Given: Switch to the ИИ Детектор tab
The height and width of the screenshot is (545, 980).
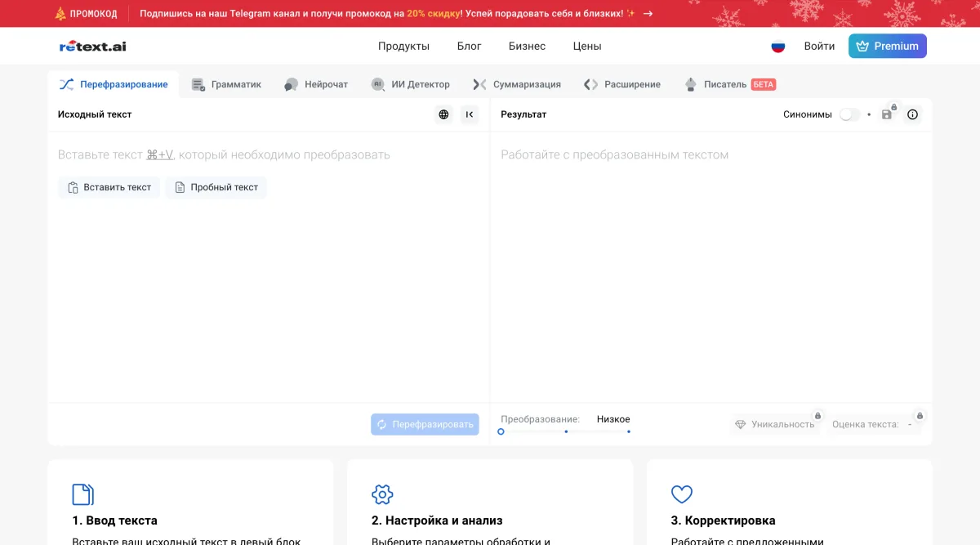Looking at the screenshot, I should 410,84.
